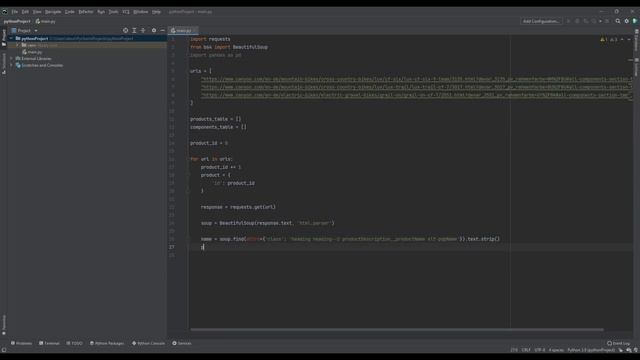
Task: Collapse the pythonProject root folder
Action: point(11,38)
